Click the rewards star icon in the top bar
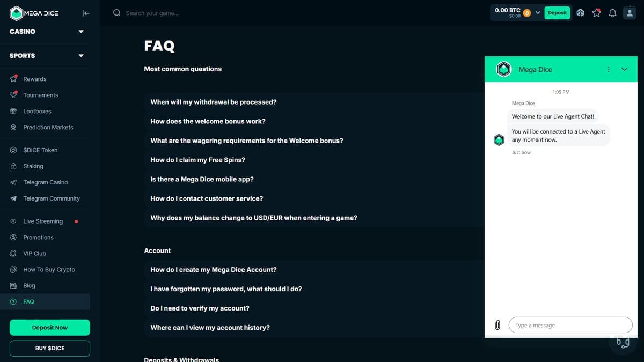This screenshot has width=644, height=362. pos(596,13)
